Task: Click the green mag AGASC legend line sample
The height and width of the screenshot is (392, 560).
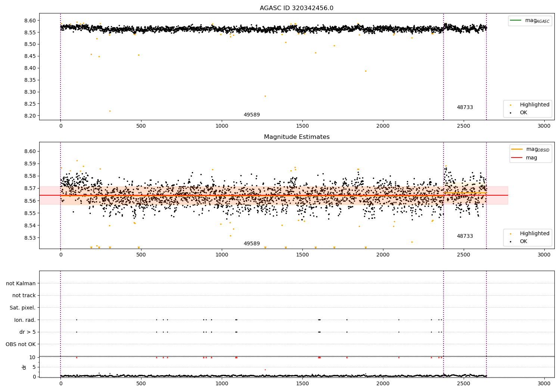Action: coord(516,21)
